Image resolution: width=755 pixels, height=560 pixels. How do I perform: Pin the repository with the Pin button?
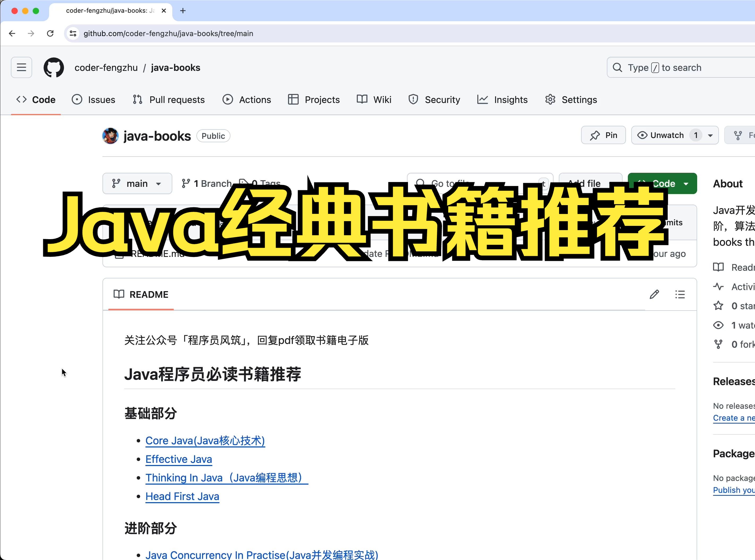[603, 135]
